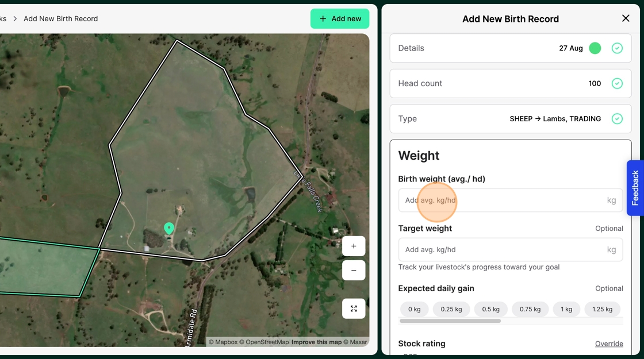Select the green highlighted paddock on map
This screenshot has height=359, width=644.
tap(45, 267)
